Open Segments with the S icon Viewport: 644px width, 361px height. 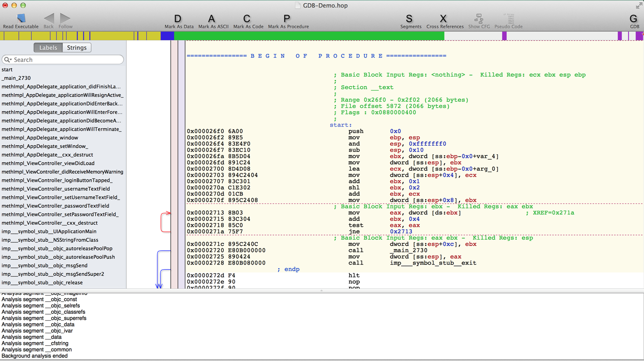click(409, 19)
